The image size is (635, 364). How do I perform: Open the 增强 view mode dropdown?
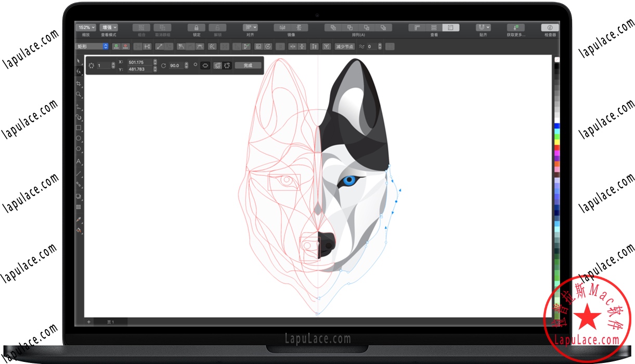(108, 27)
